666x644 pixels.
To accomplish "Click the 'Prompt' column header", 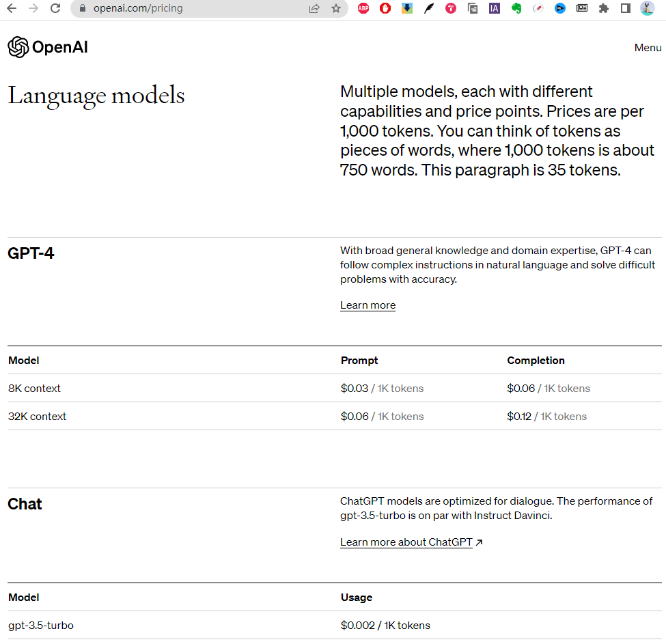I will click(x=359, y=361).
